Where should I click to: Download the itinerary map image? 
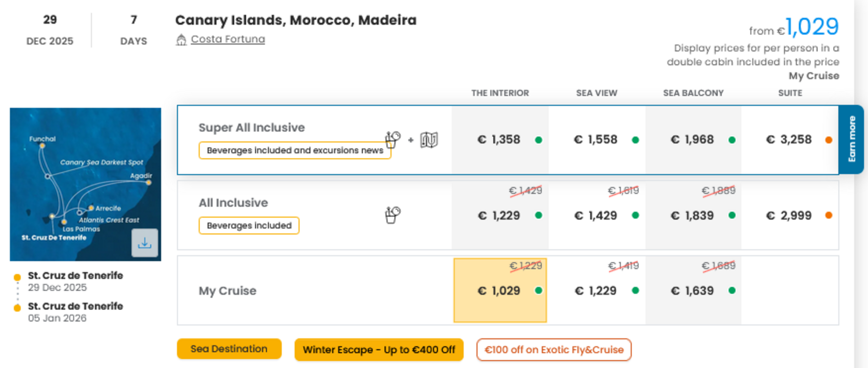[x=145, y=243]
